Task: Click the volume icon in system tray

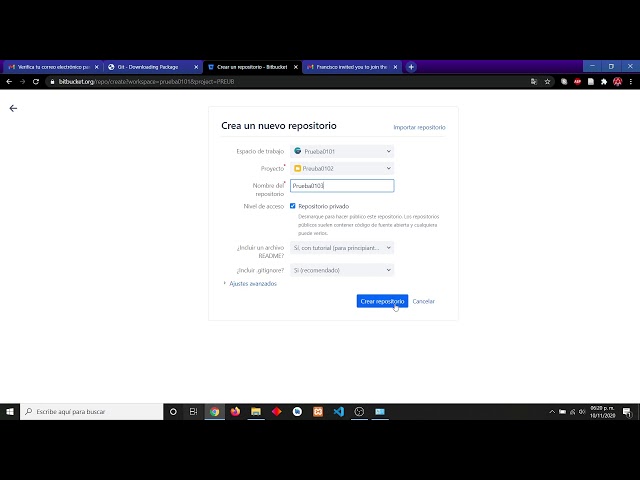Action: point(582,412)
